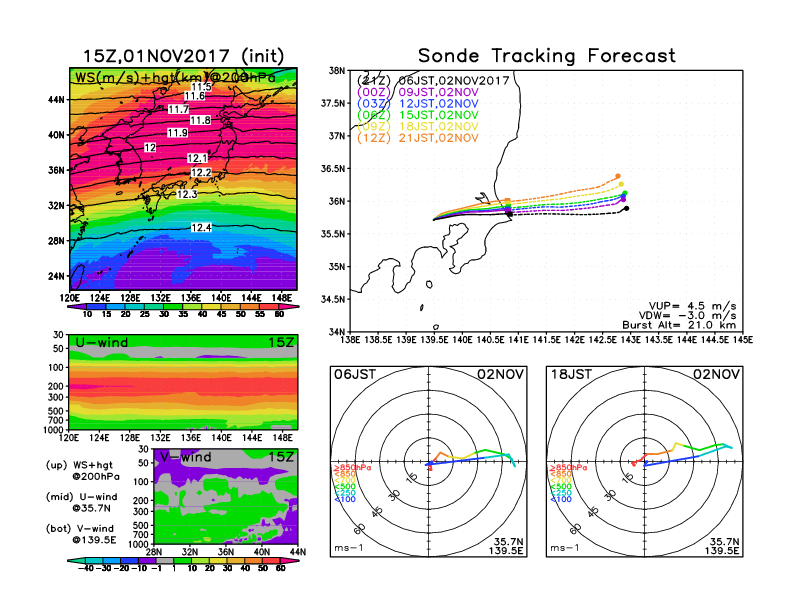Click the 11.6 height contour label
Image resolution: width=792 pixels, height=612 pixels.
click(x=194, y=96)
